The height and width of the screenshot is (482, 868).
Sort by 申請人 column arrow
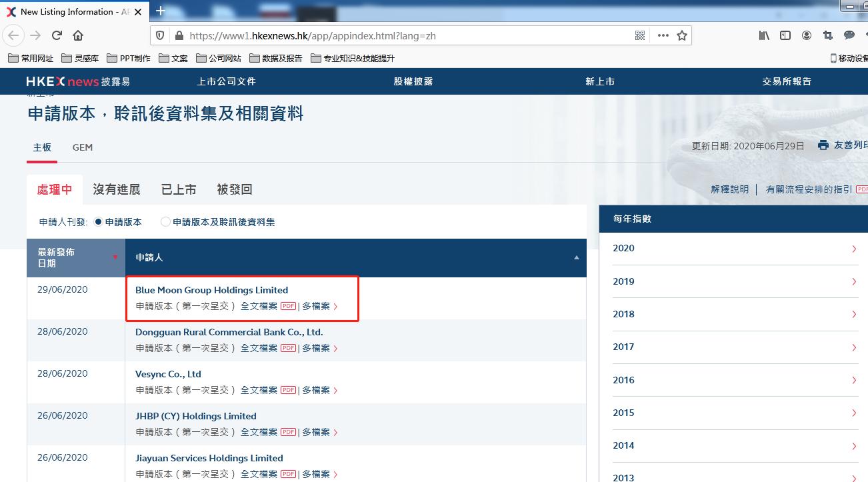[x=577, y=257]
